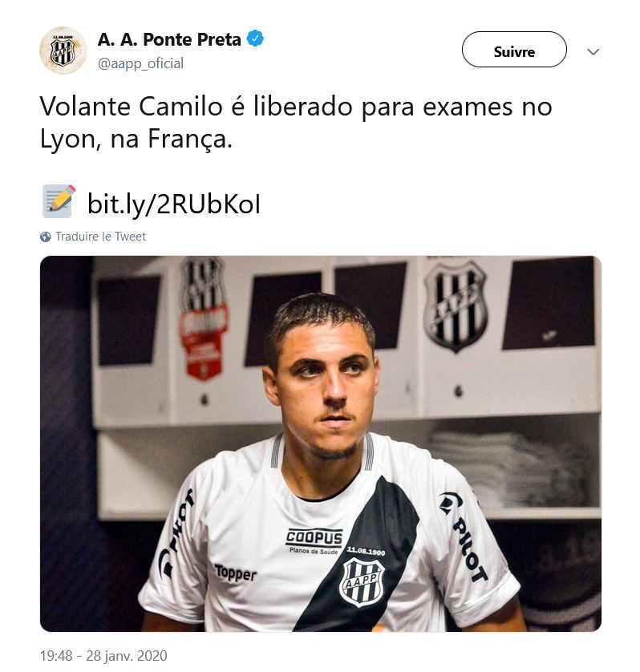Image resolution: width=640 pixels, height=672 pixels.
Task: Open the A. A. Ponte Preta name
Action: 169,39
